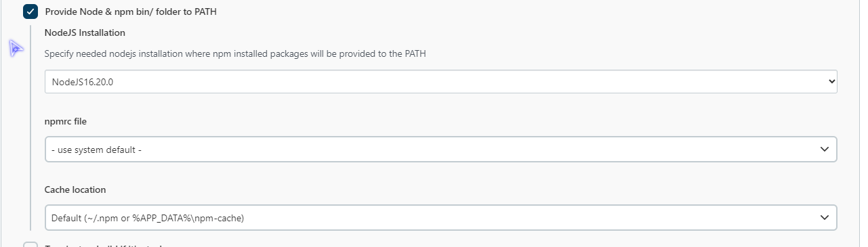Open the NodeJS16.20.0 installation dropdown
Screen dimensions: 868x247
(441, 81)
